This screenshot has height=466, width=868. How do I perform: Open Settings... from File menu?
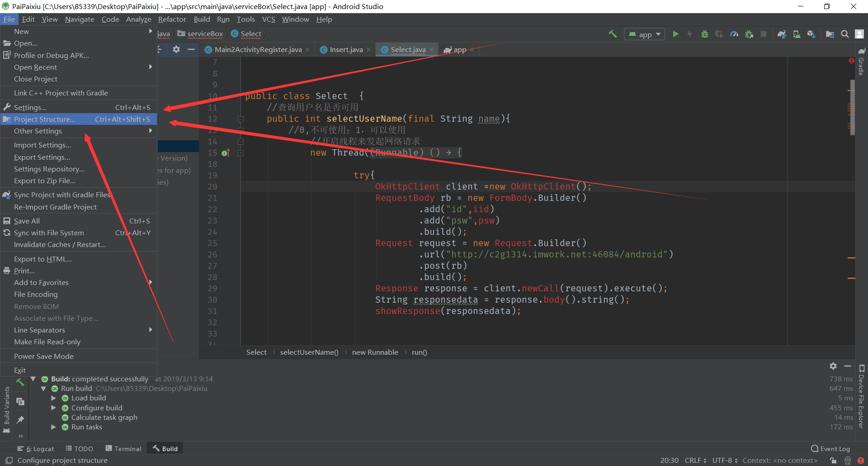tap(79, 107)
